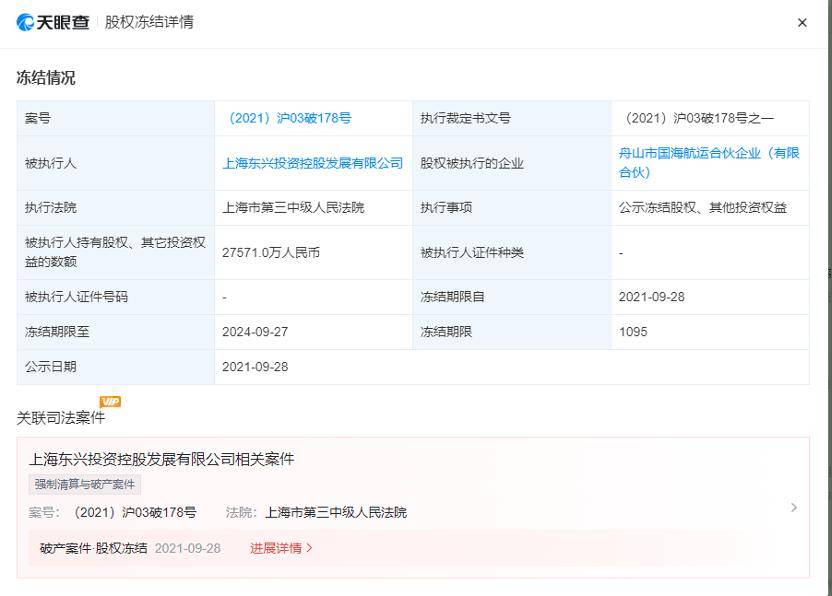Open 上海东兴投资控股发展有限公司 company link
This screenshot has width=832, height=596.
[x=313, y=163]
